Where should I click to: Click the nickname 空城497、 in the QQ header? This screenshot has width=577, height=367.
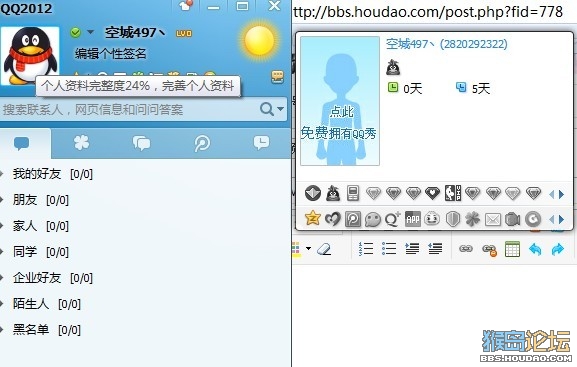coord(135,33)
